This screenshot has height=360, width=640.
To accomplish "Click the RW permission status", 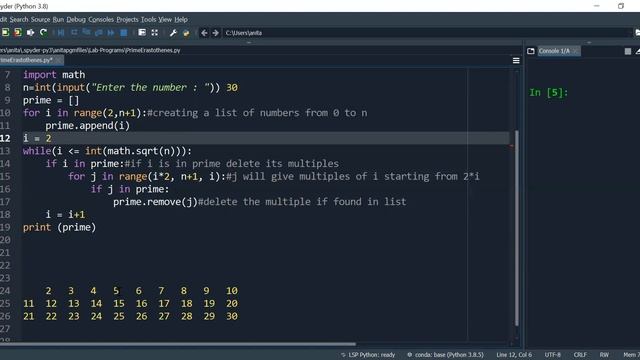I will pyautogui.click(x=604, y=355).
